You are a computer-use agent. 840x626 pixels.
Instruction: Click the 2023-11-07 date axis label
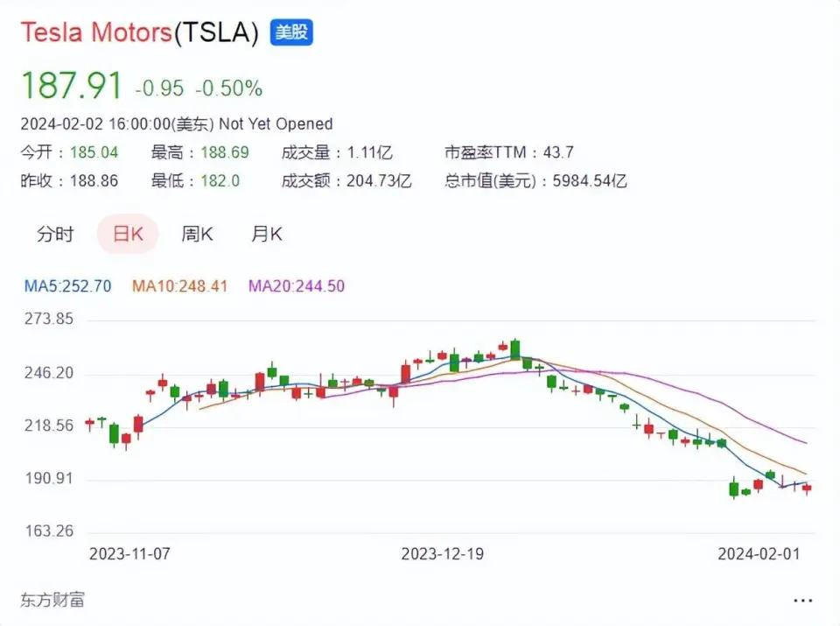click(131, 554)
